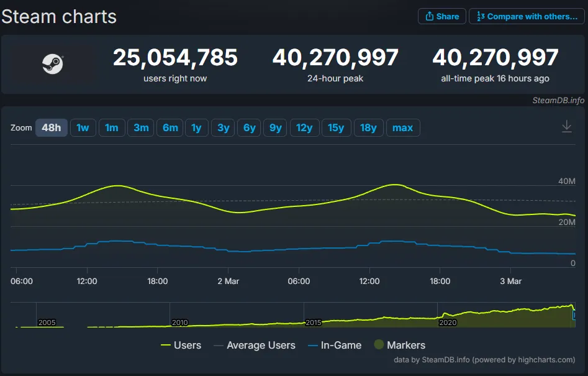Click the Share button

pos(442,17)
